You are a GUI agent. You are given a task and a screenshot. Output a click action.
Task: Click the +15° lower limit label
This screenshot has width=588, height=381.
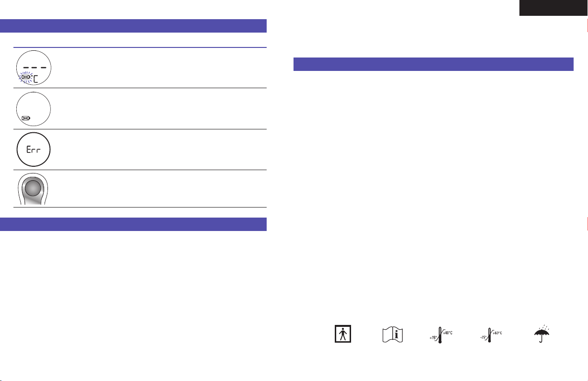coord(433,337)
